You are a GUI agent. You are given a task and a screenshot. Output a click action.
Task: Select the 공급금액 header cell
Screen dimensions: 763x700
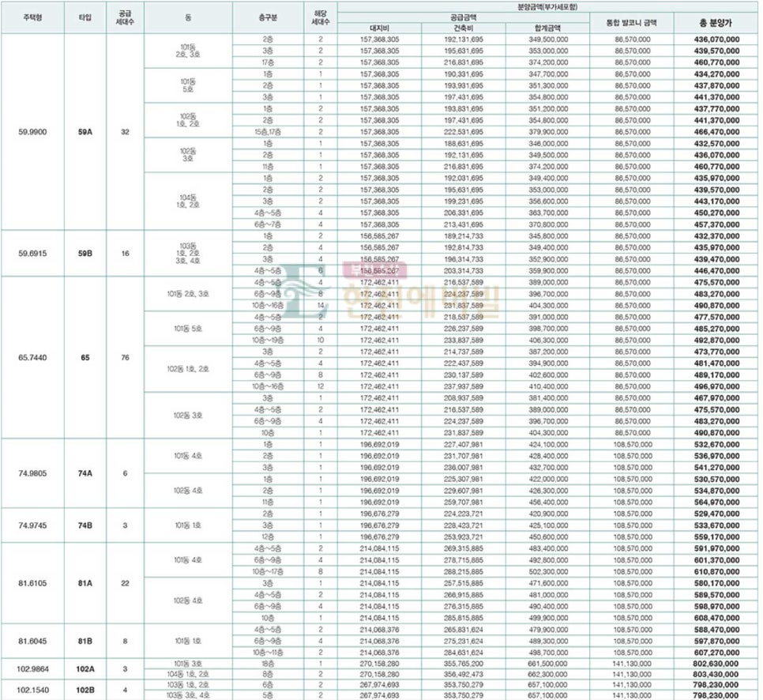[463, 17]
